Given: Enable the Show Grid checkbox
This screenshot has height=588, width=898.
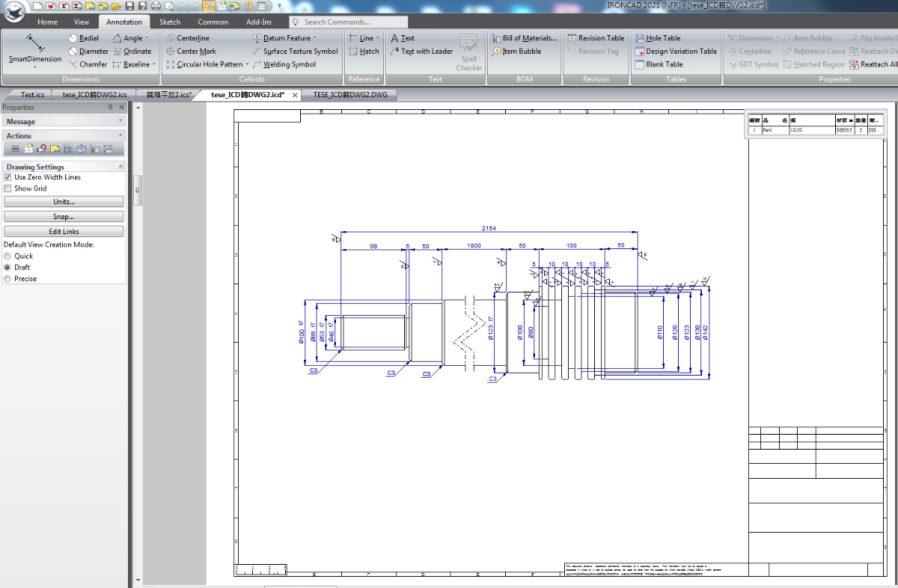Looking at the screenshot, I should tap(7, 189).
